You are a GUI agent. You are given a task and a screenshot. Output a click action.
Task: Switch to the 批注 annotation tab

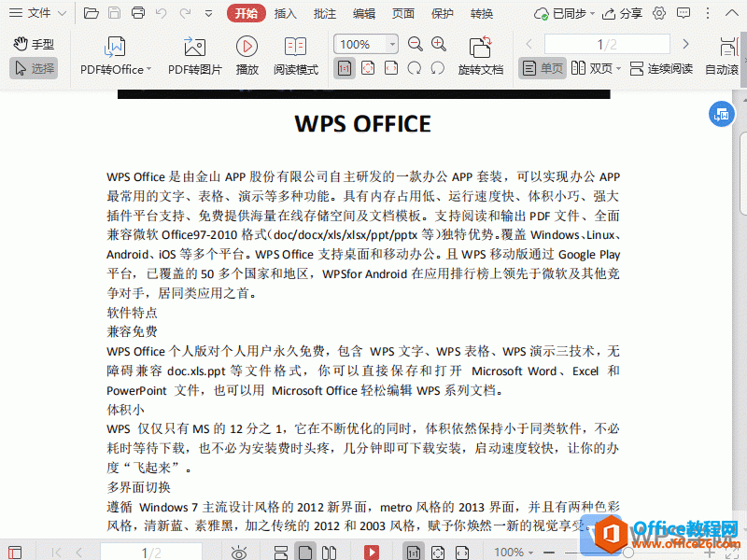click(x=324, y=12)
